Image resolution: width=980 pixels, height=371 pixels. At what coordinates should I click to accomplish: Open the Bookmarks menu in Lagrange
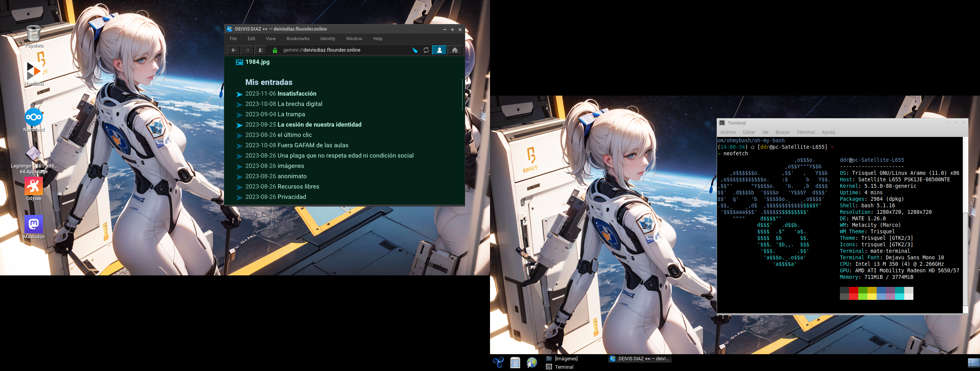point(298,39)
